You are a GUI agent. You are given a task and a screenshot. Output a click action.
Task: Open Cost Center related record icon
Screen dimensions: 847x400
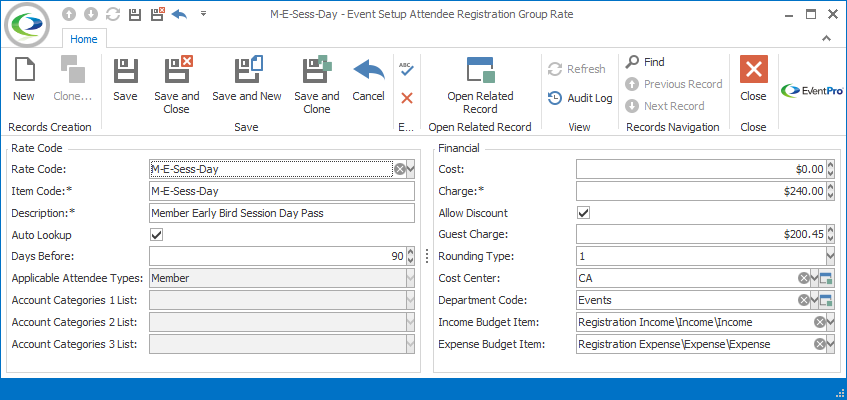(x=826, y=279)
